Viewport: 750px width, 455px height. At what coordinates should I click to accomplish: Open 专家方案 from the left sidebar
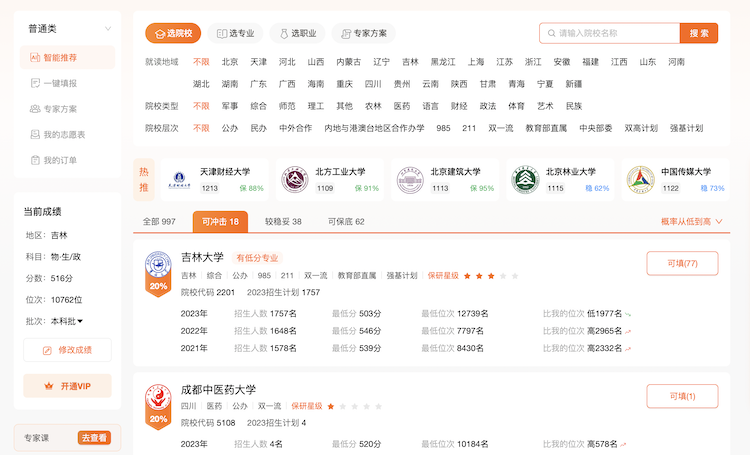60,109
